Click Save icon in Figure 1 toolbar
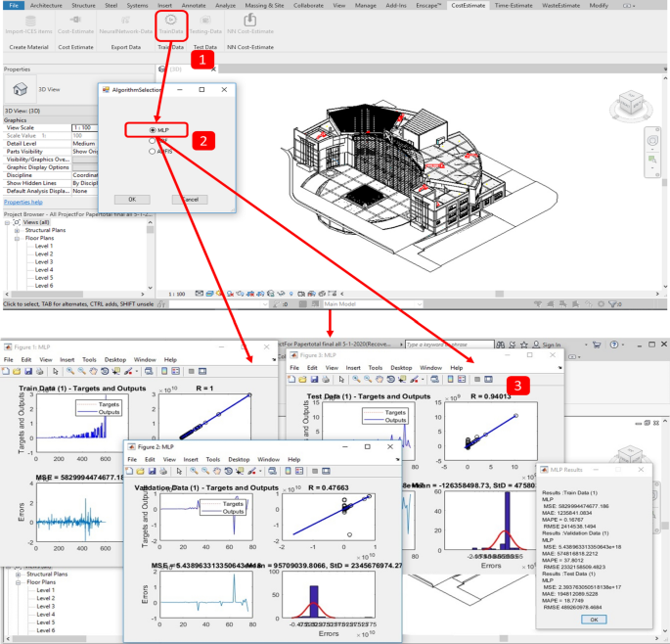This screenshot has height=644, width=670. tap(28, 371)
